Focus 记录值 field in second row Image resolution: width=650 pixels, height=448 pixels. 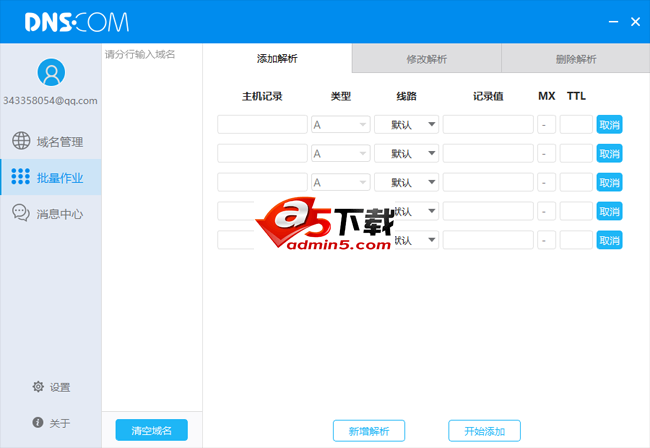pos(488,153)
